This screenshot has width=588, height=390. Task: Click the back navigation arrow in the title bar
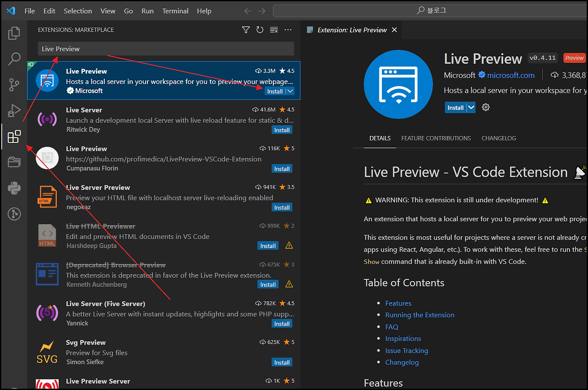point(248,11)
